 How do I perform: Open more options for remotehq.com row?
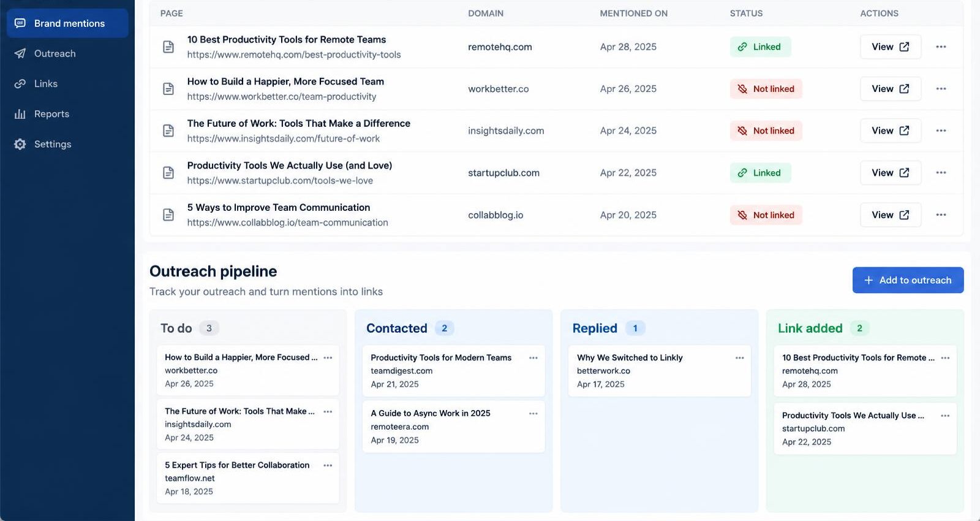[x=941, y=47]
